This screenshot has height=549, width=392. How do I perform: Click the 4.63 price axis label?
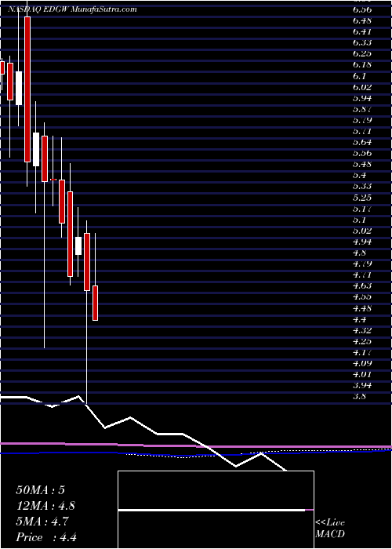(362, 285)
